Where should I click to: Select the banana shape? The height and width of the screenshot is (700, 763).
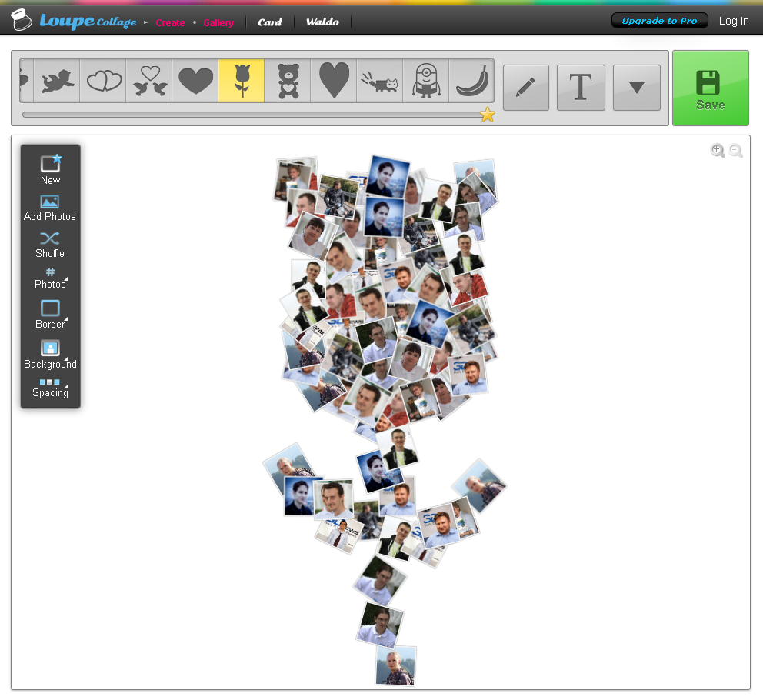click(471, 81)
